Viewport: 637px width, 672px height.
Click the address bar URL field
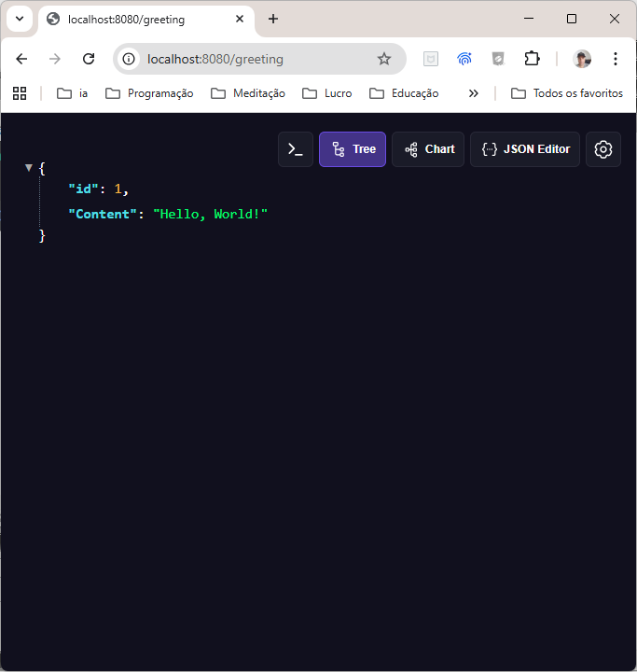[252, 59]
